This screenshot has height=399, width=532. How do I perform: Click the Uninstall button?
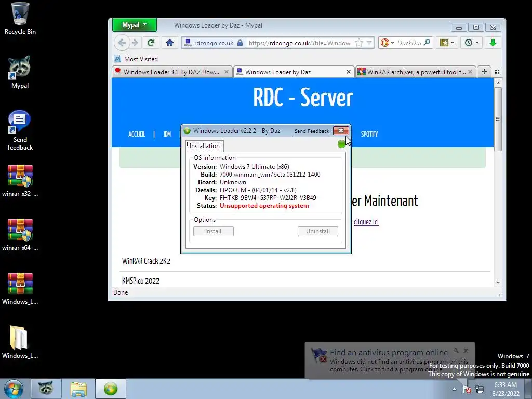[x=318, y=231]
